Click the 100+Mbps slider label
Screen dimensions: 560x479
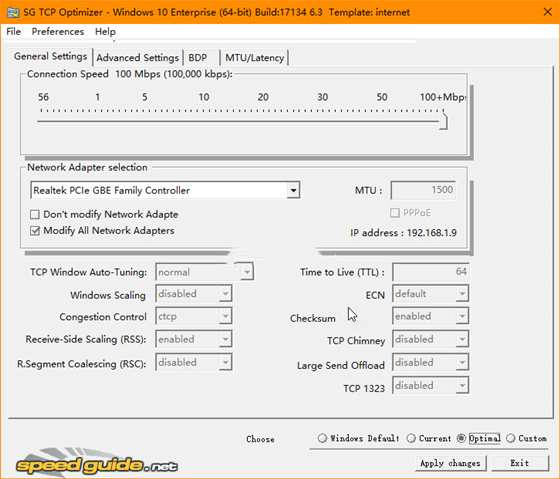pyautogui.click(x=443, y=97)
